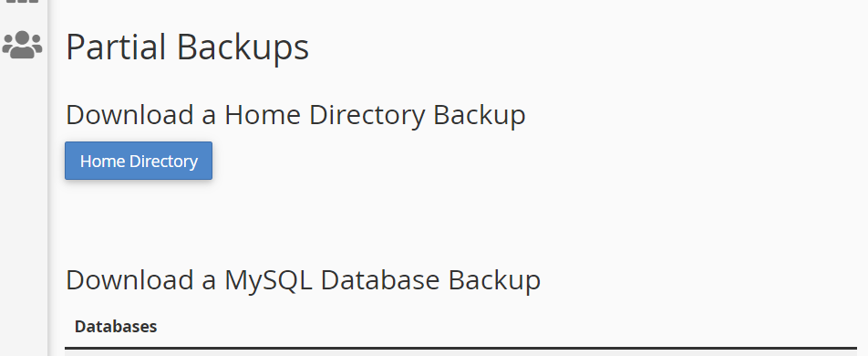This screenshot has height=356, width=868.
Task: Click the word MySQL in the section heading
Action: [268, 280]
